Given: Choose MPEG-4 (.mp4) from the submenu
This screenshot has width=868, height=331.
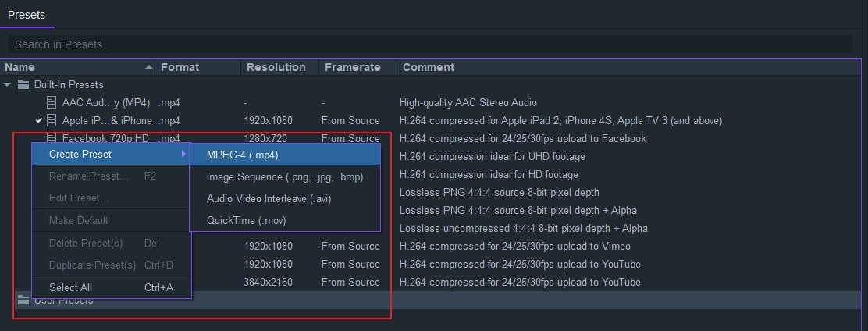Looking at the screenshot, I should [x=242, y=155].
